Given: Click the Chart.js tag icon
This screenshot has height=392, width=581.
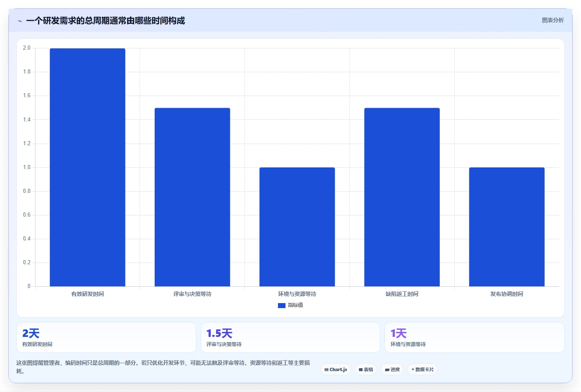Looking at the screenshot, I should 326,370.
